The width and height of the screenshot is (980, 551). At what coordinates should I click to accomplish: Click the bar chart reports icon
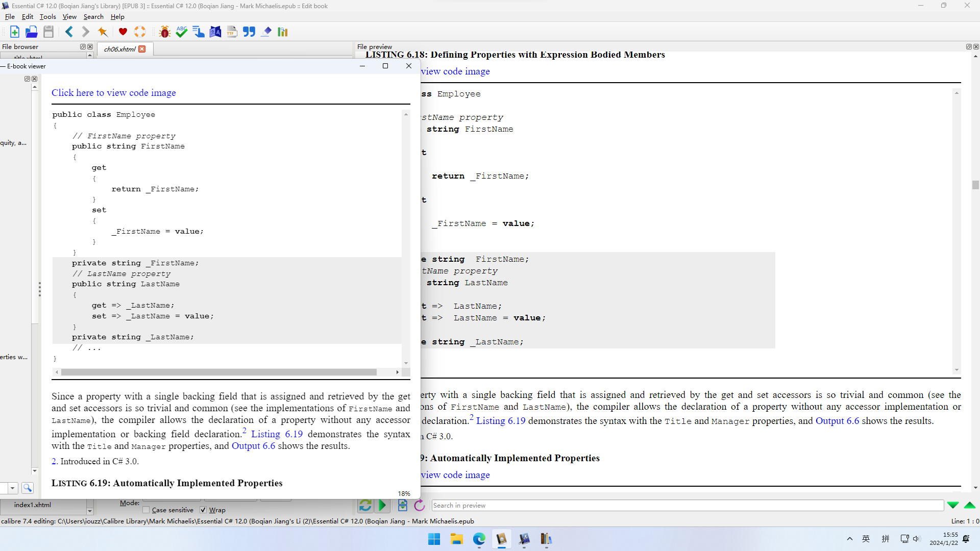(283, 32)
